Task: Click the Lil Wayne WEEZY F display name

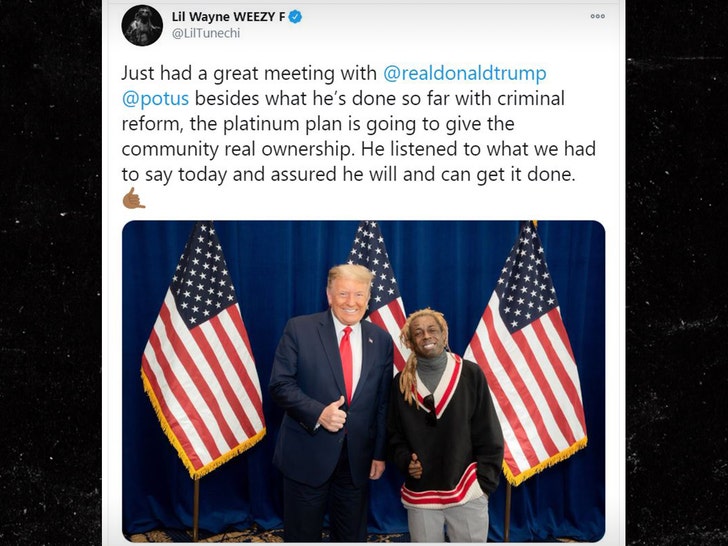Action: pyautogui.click(x=228, y=17)
